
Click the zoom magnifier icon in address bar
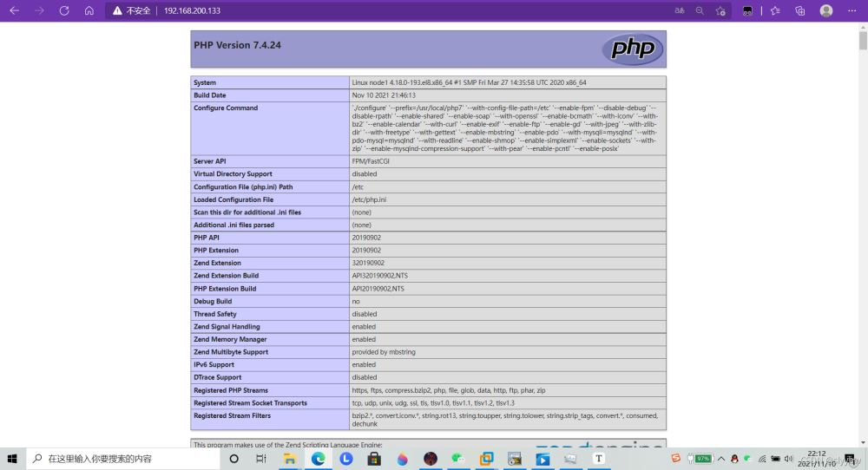(700, 10)
